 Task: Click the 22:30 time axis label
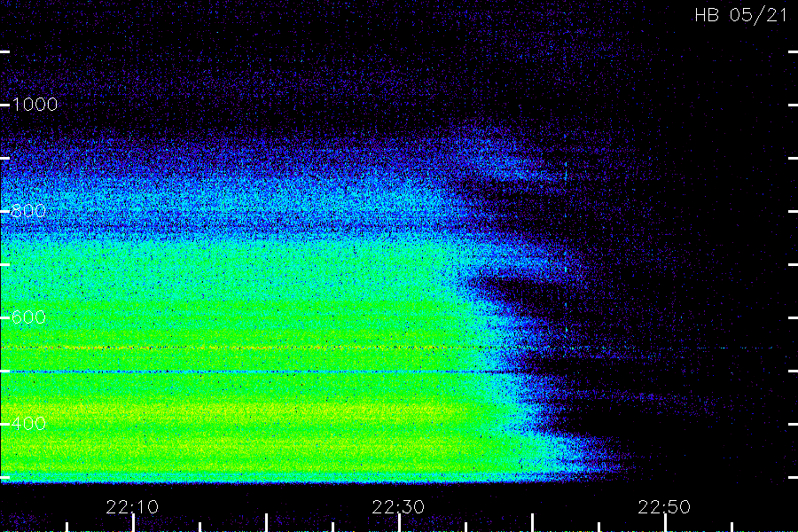398,506
